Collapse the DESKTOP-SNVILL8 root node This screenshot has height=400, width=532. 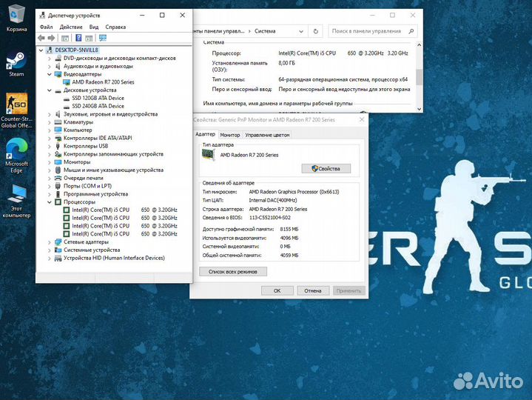[x=41, y=50]
